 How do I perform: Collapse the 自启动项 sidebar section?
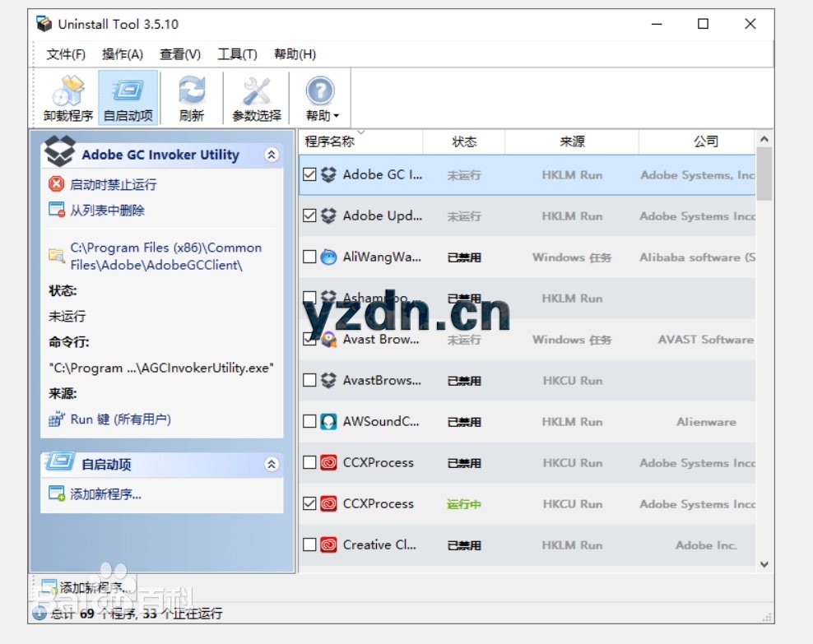coord(272,464)
